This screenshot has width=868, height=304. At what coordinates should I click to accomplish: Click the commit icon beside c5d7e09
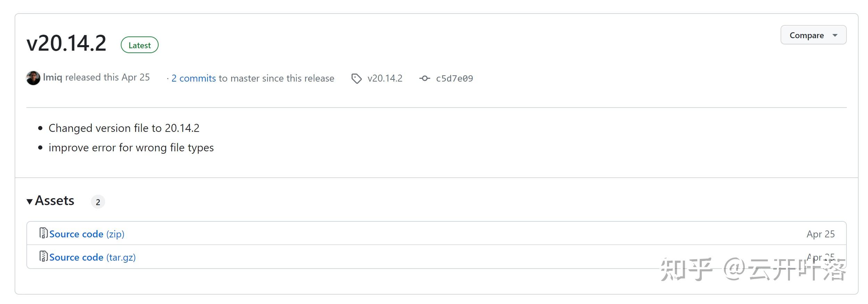pyautogui.click(x=424, y=79)
